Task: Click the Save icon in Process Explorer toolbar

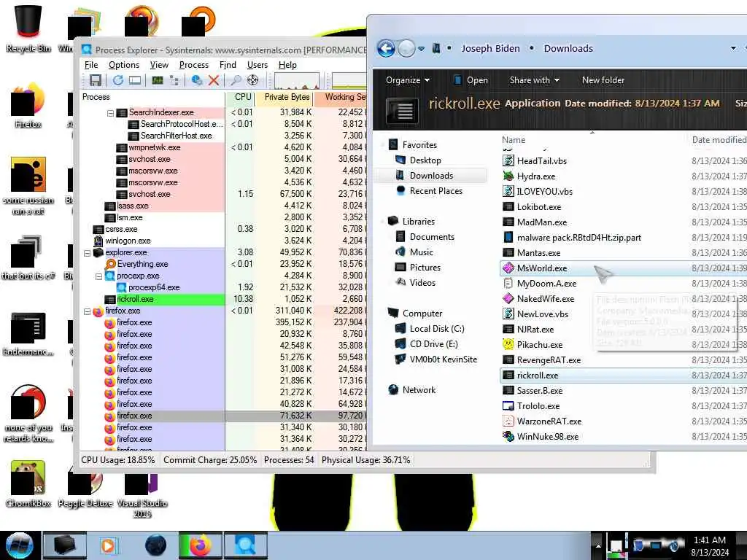Action: [96, 80]
